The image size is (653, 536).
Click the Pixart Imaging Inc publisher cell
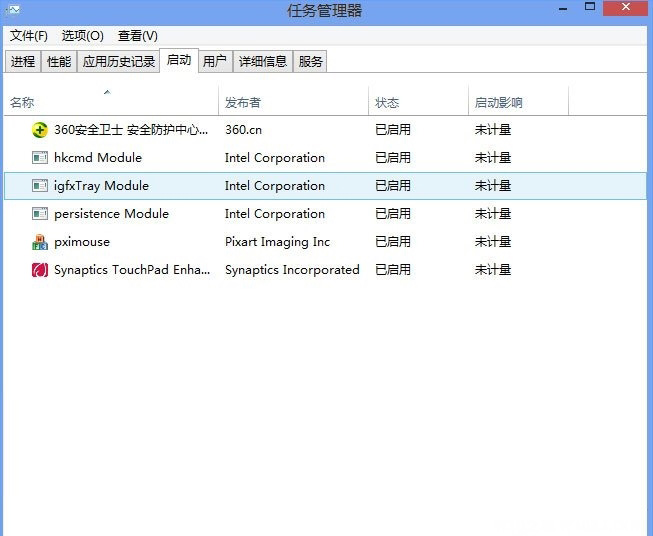(x=277, y=242)
